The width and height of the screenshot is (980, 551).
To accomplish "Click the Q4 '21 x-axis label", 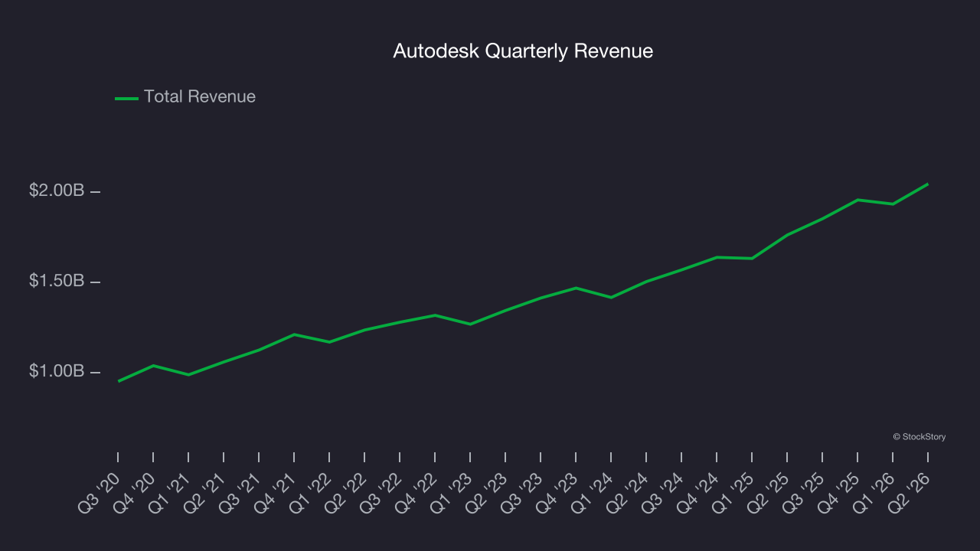I will [276, 492].
